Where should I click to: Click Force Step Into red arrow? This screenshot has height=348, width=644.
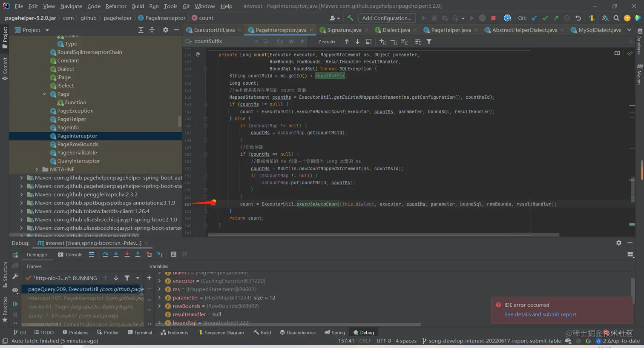coord(127,254)
